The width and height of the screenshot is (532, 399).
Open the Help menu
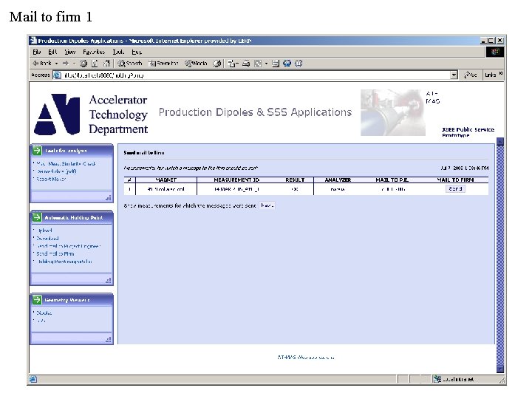[137, 52]
